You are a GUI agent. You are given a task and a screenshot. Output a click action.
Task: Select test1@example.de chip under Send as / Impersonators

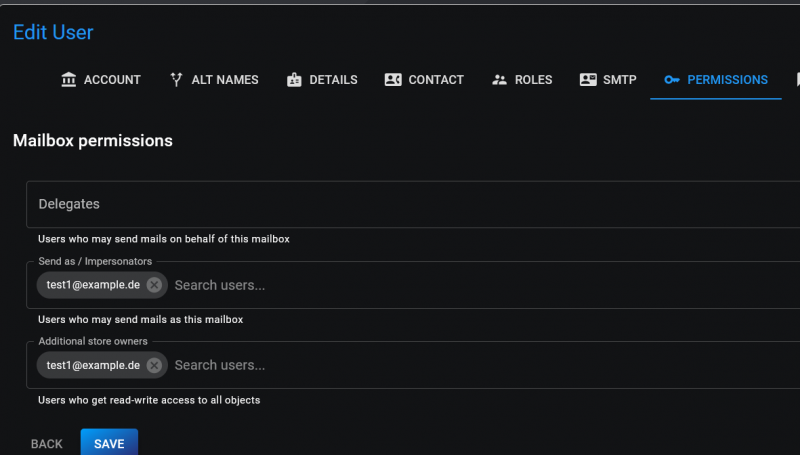(93, 285)
